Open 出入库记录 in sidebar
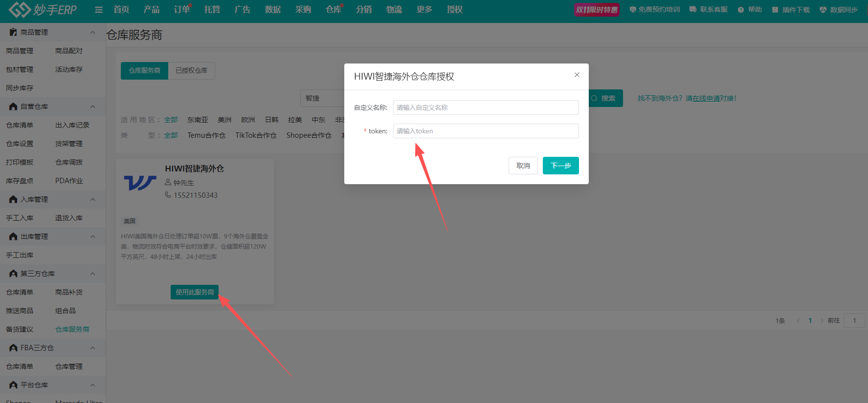Viewport: 868px width, 403px height. coord(72,125)
